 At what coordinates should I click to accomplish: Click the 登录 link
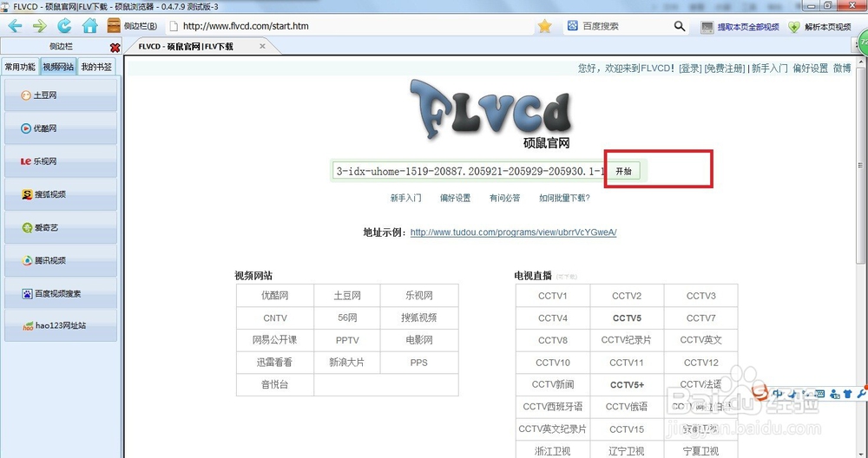[690, 69]
